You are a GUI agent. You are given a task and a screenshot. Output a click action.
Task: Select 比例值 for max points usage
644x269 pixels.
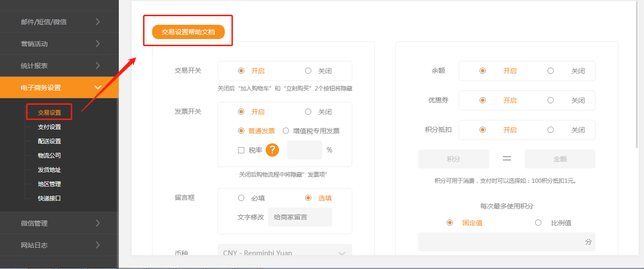click(x=538, y=223)
